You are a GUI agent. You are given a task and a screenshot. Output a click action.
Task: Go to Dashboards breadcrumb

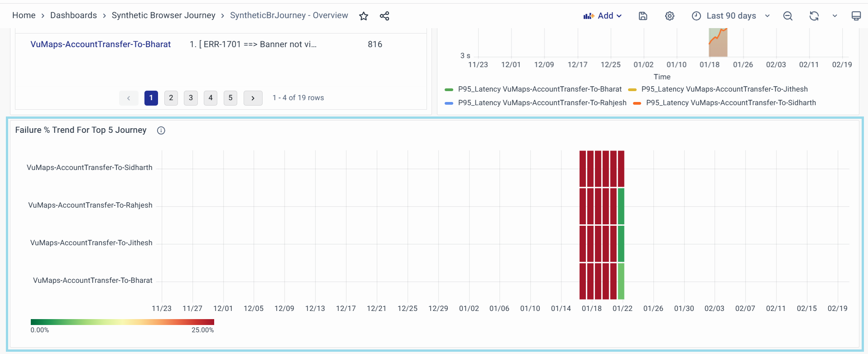[73, 15]
